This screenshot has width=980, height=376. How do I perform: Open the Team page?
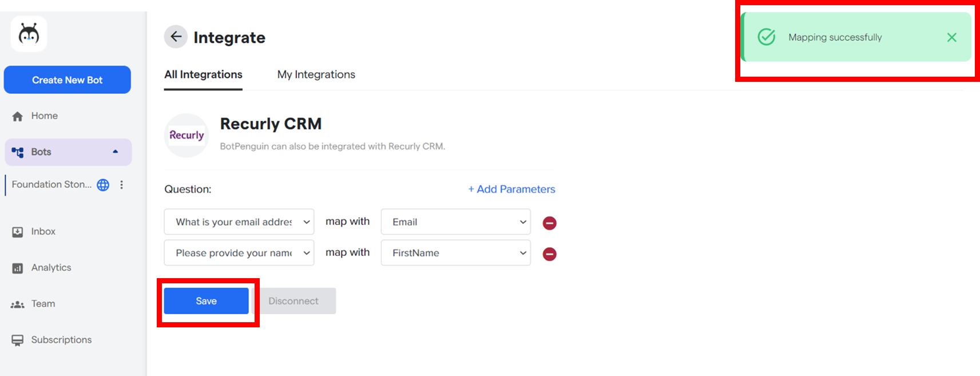click(43, 304)
